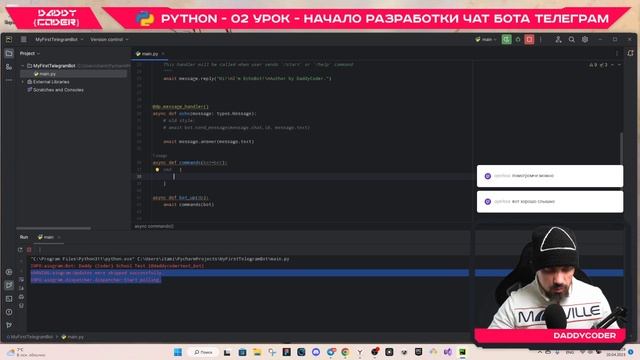The width and height of the screenshot is (640, 360).
Task: Click the yellow intention lightbulb in gutter
Action: (x=157, y=169)
